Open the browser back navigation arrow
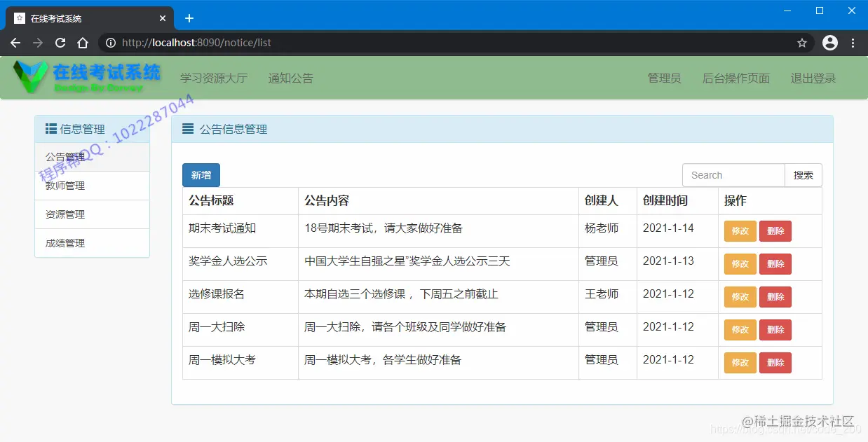 point(15,43)
